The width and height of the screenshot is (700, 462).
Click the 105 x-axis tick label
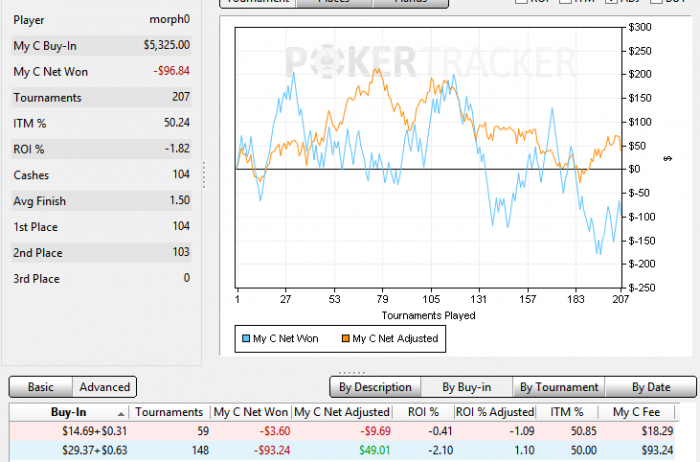(x=431, y=299)
